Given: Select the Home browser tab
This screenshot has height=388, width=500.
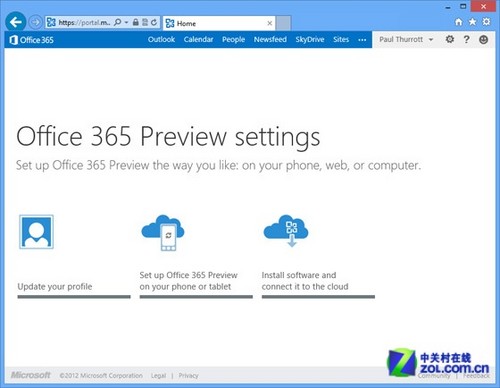Looking at the screenshot, I should point(219,23).
